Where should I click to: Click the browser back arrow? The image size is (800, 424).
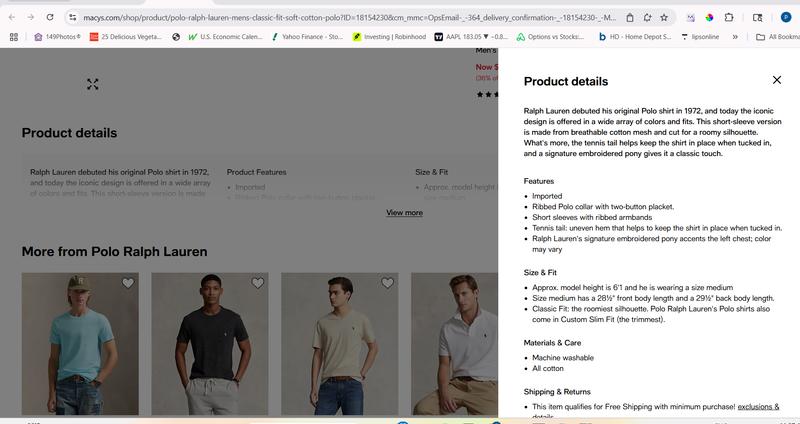[x=11, y=17]
